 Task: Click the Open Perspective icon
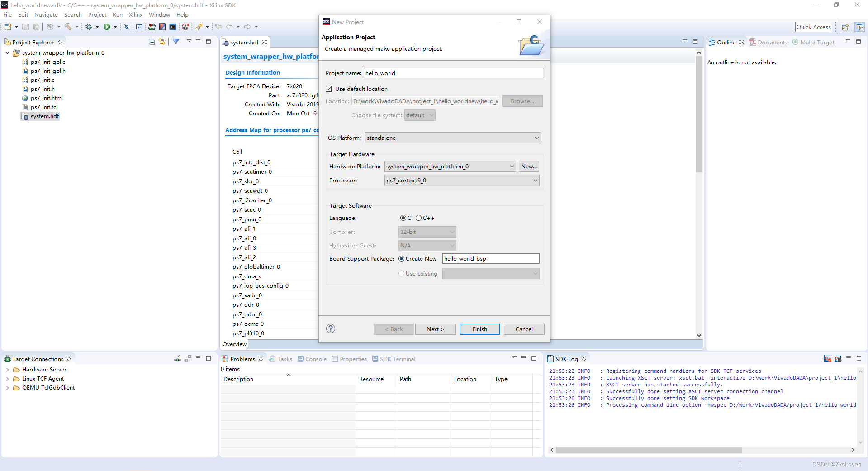click(845, 27)
